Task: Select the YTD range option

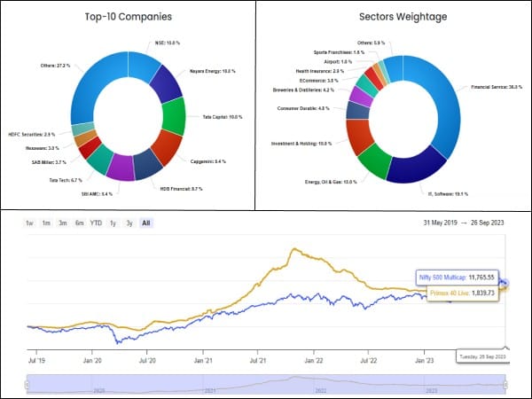Action: click(96, 223)
